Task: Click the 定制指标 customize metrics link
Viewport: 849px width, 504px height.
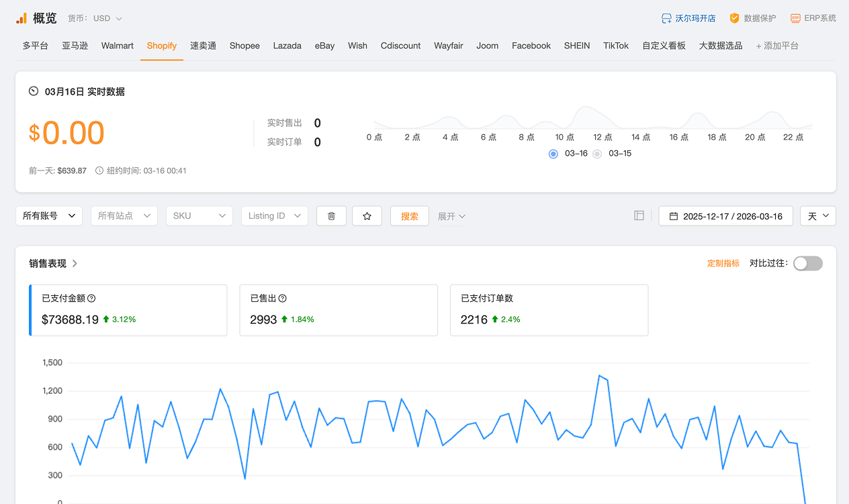Action: (x=723, y=264)
